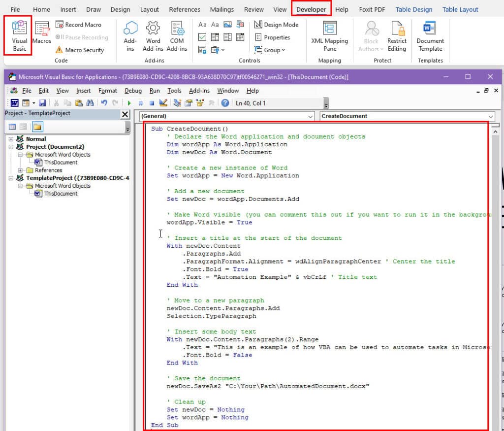Collapse the TemplateProject tree node
Image resolution: width=504 pixels, height=431 pixels.
coord(11,178)
